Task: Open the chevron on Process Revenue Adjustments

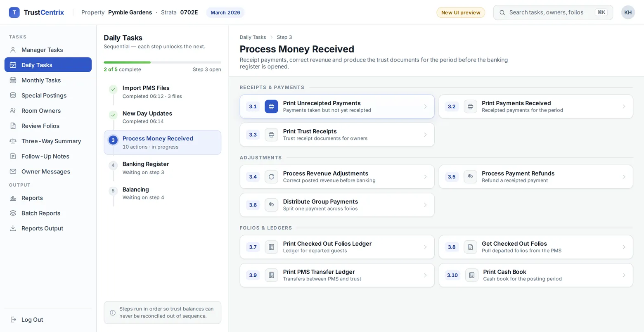Action: tap(425, 177)
